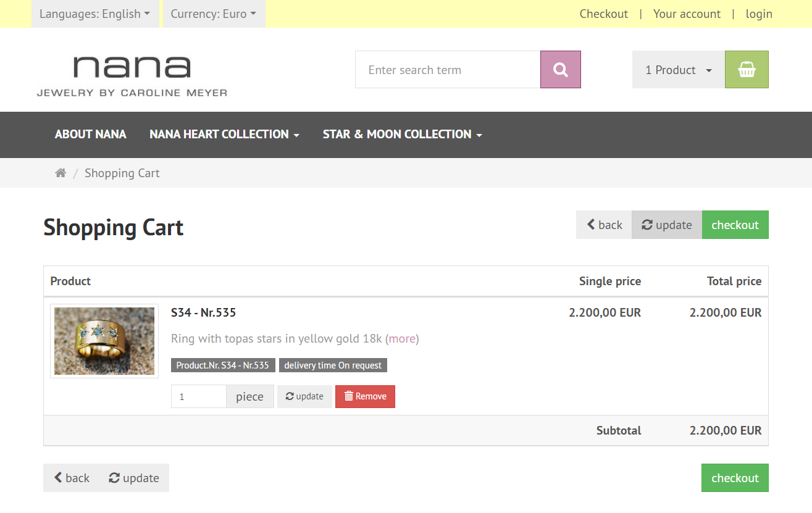
Task: Open the Your account link
Action: point(687,14)
